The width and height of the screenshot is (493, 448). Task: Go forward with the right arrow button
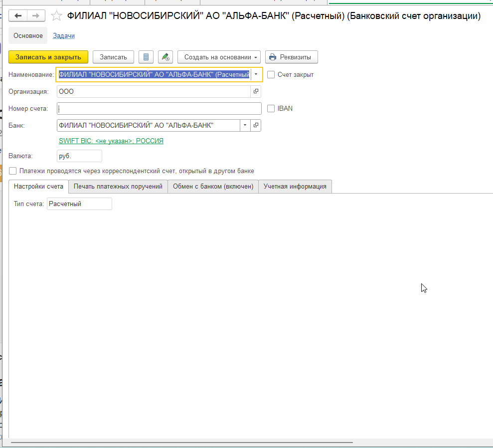click(x=36, y=16)
